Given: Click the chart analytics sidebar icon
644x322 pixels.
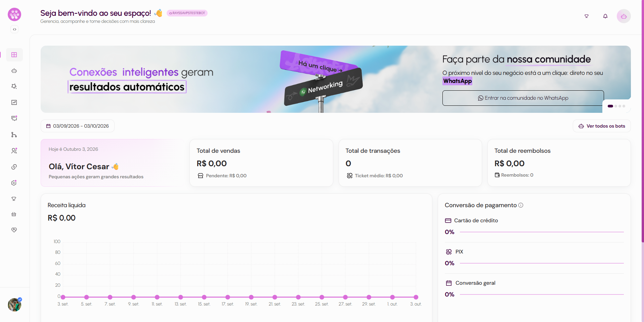Looking at the screenshot, I should tap(14, 102).
